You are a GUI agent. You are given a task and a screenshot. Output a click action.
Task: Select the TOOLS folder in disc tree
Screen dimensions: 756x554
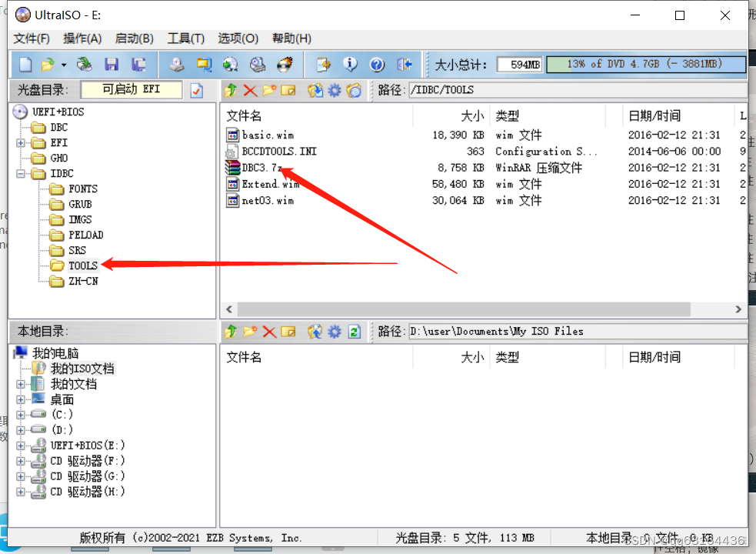pyautogui.click(x=83, y=266)
